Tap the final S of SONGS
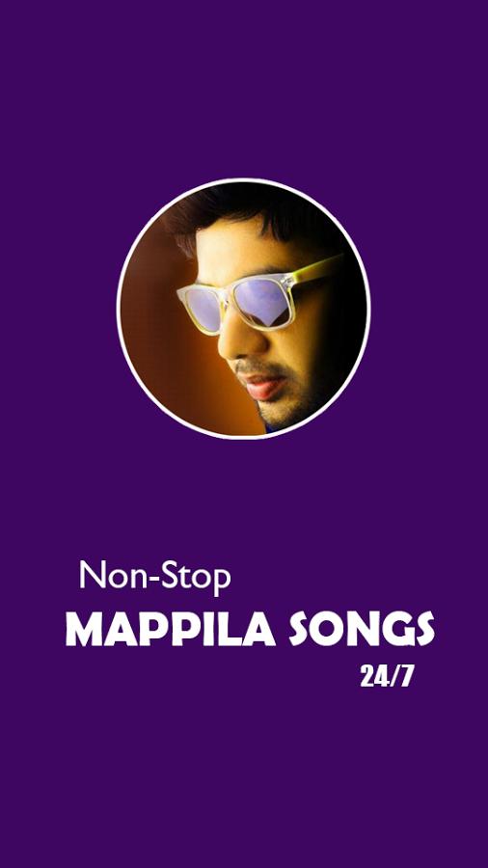Viewport: 488px width, 868px height. point(423,630)
